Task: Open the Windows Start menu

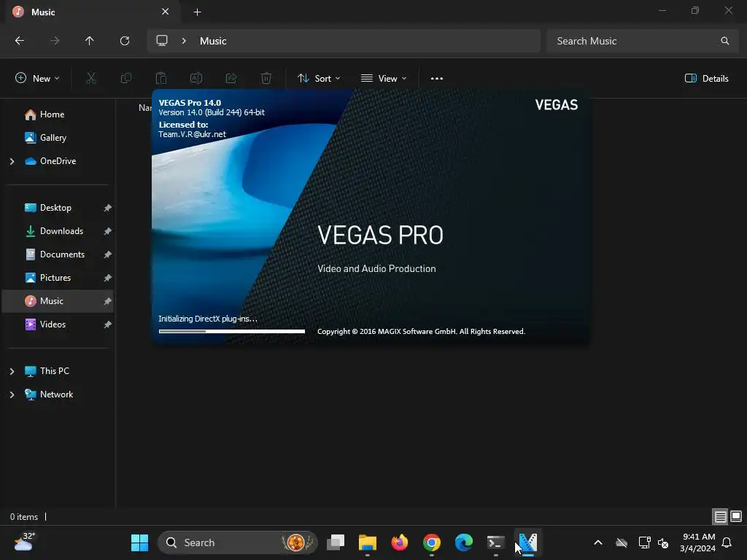Action: click(139, 542)
